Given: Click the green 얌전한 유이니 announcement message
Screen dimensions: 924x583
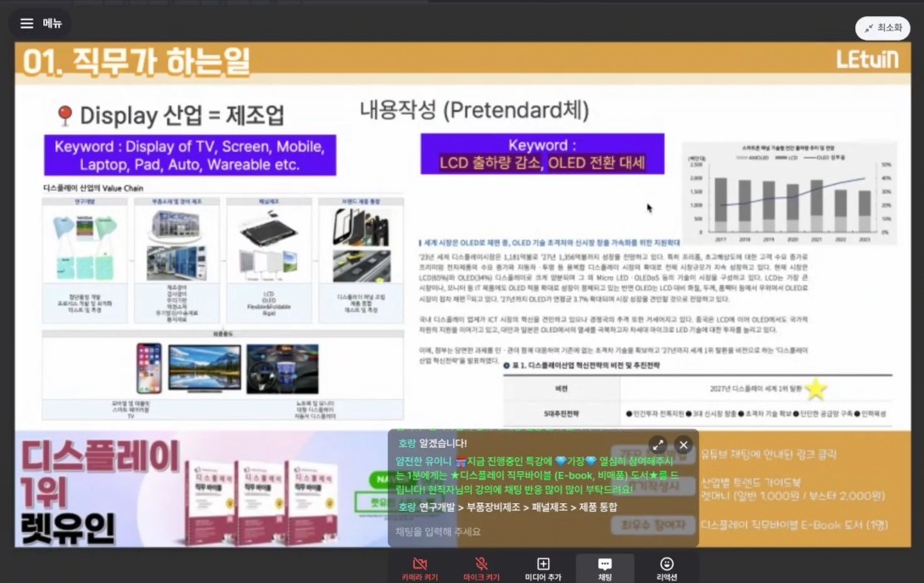Looking at the screenshot, I should (537, 475).
